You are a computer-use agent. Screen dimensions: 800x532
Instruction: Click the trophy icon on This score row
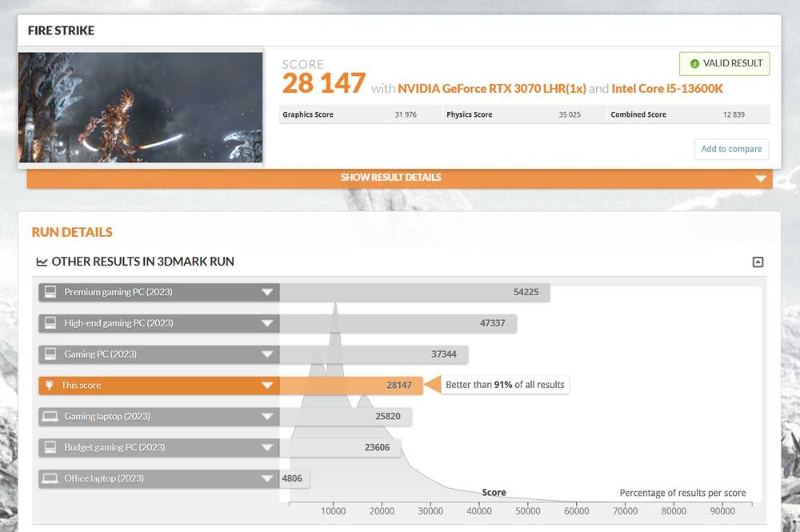[50, 385]
